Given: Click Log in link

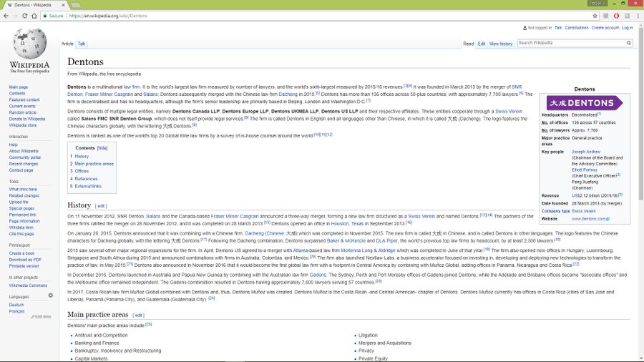Looking at the screenshot, I should point(627,28).
